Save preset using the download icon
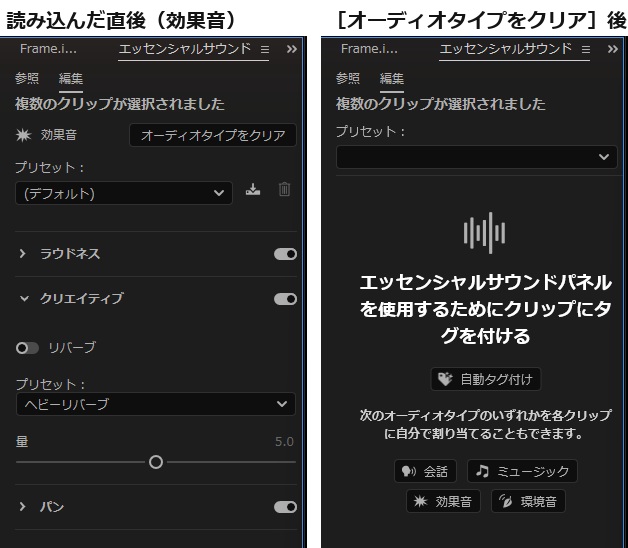The height and width of the screenshot is (548, 628). (x=253, y=189)
